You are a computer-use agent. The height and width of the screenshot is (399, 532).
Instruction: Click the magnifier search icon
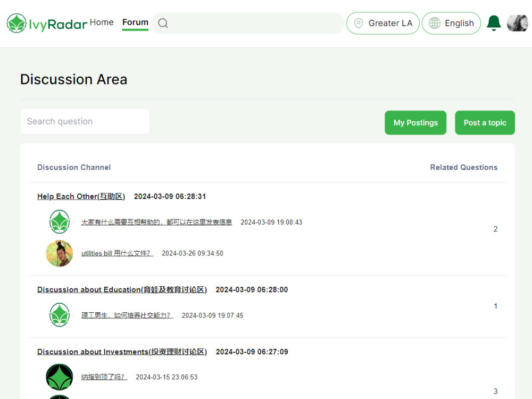163,23
